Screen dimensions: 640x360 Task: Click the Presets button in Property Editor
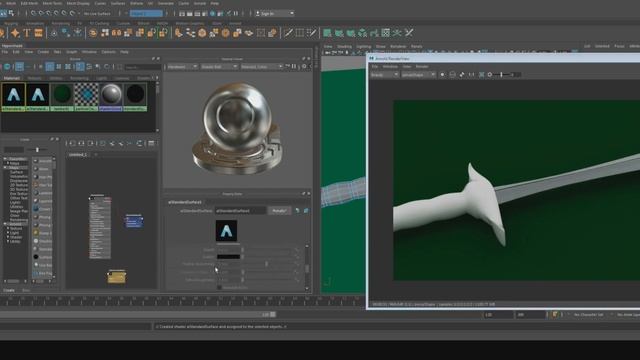tap(279, 211)
